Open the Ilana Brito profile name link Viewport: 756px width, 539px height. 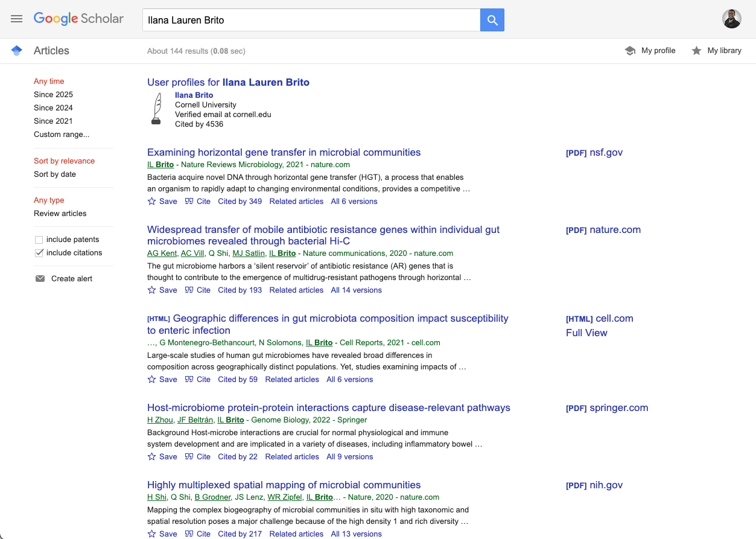(194, 95)
